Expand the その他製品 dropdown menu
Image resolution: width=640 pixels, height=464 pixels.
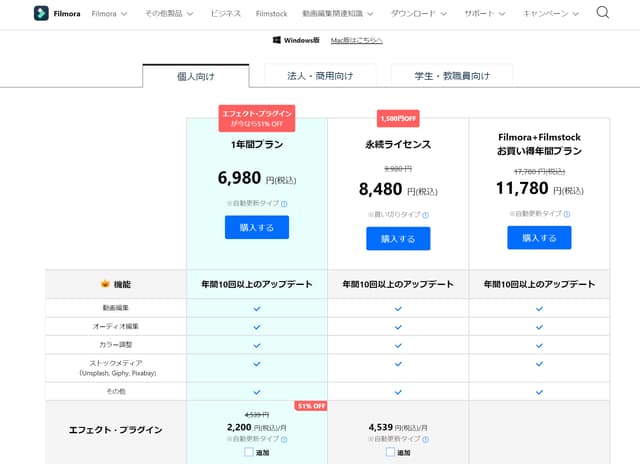click(x=169, y=13)
